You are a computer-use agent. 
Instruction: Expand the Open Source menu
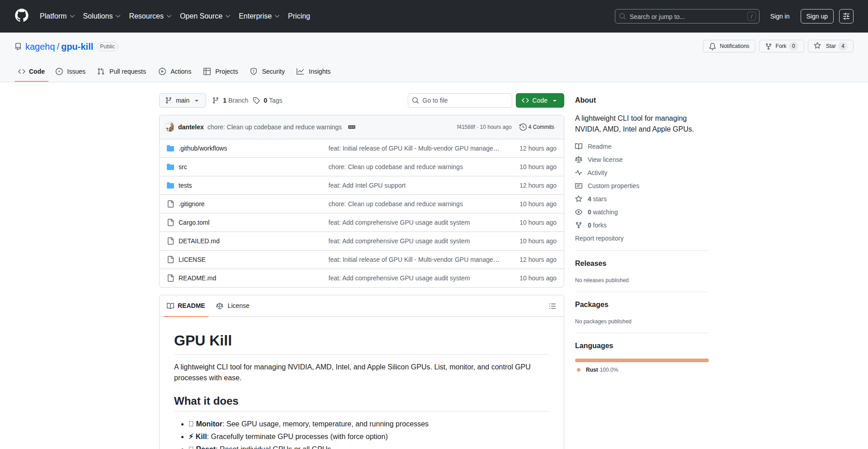click(x=205, y=16)
